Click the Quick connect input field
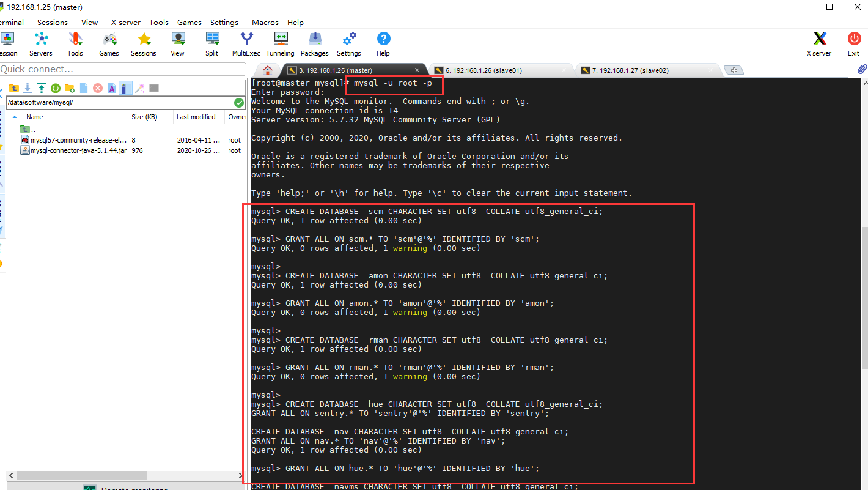Viewport: 868px width, 490px height. (122, 69)
